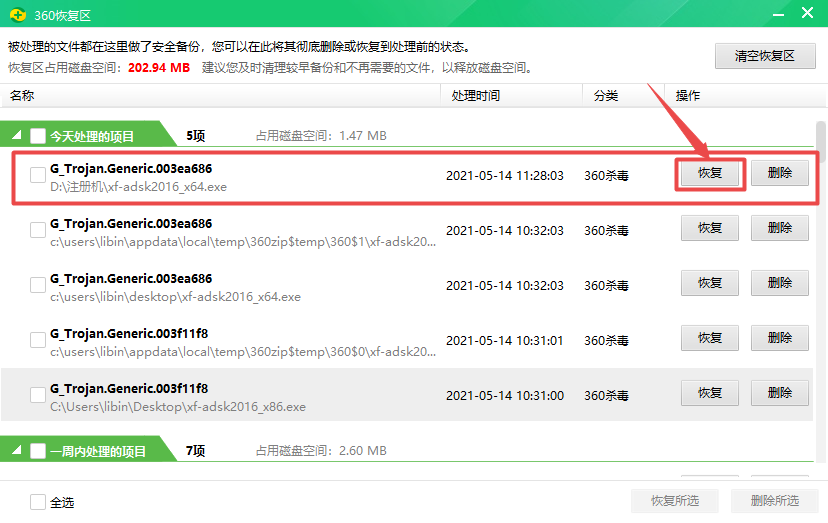Click the 删除所选 button

tap(774, 501)
